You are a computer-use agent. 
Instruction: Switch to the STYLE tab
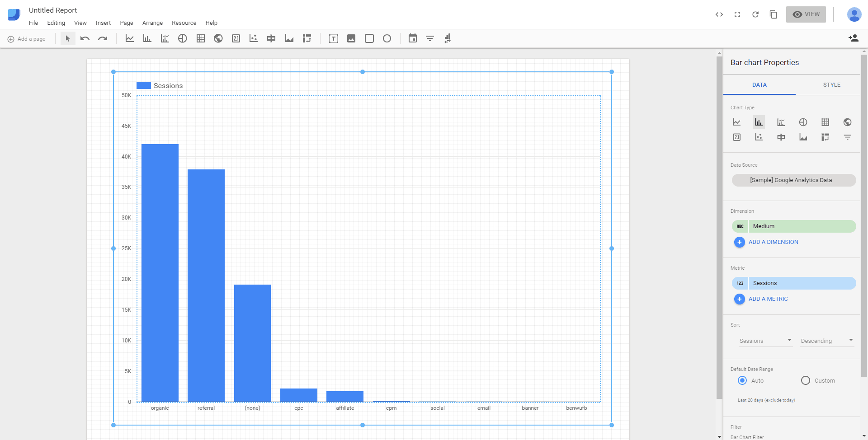click(832, 84)
